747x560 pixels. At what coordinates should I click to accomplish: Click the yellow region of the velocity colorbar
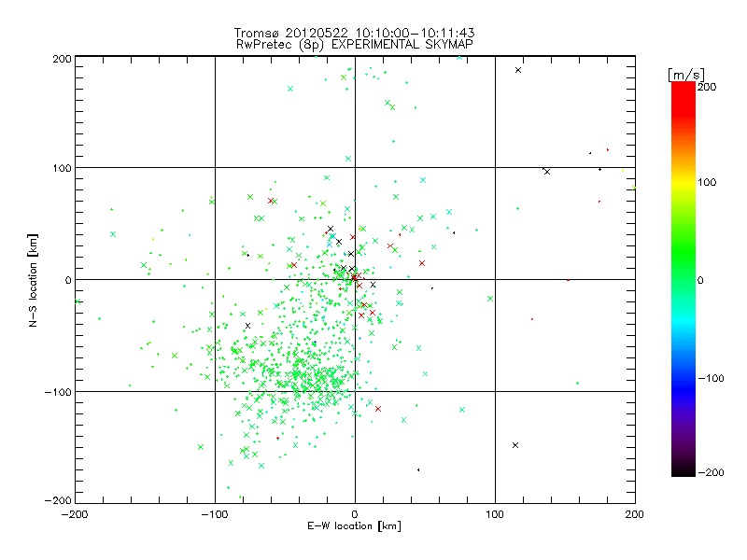pos(684,183)
